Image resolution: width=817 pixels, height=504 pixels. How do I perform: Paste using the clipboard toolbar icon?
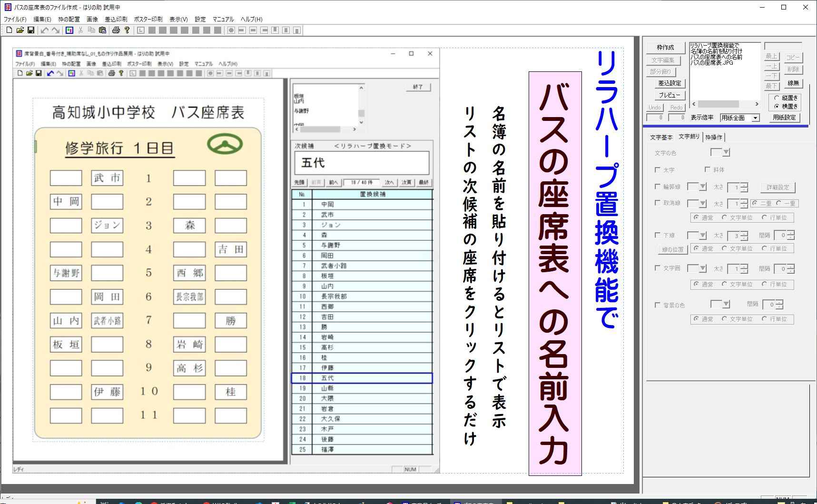click(102, 30)
